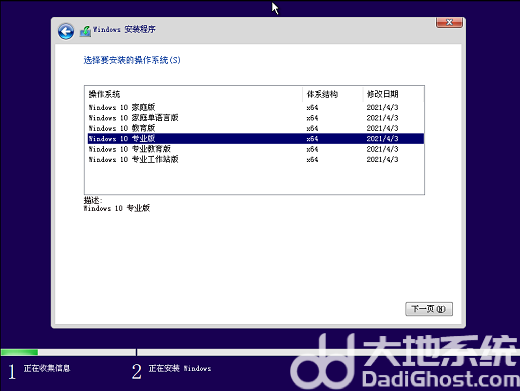This screenshot has width=520, height=391.
Task: Close the Windows 安装程序 dialog
Action: pyautogui.click(x=449, y=23)
